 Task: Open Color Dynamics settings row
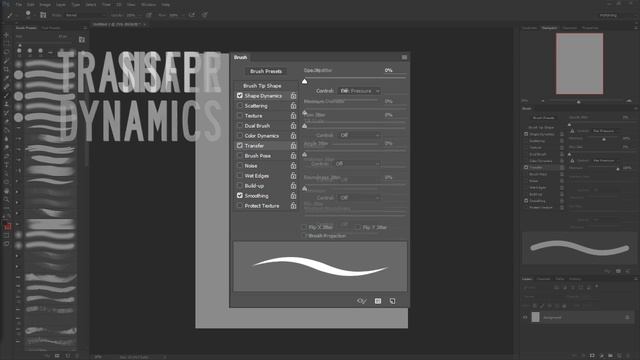pos(262,136)
